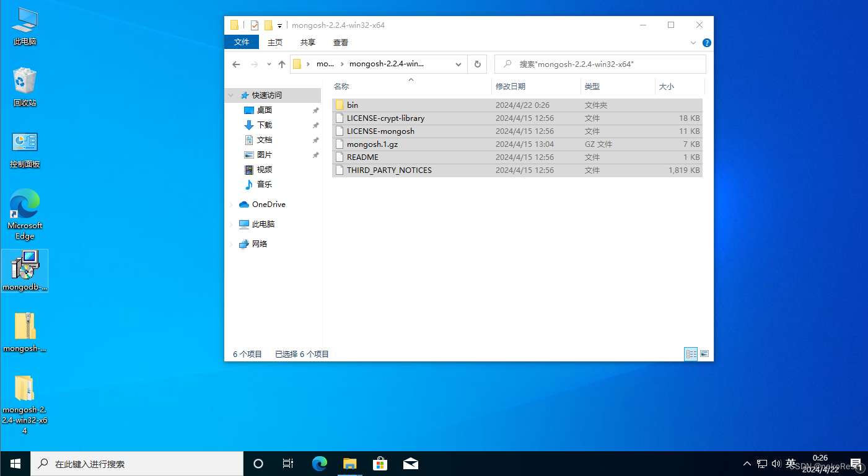868x476 pixels.
Task: Open the recent locations dropdown arrow
Action: coord(269,64)
